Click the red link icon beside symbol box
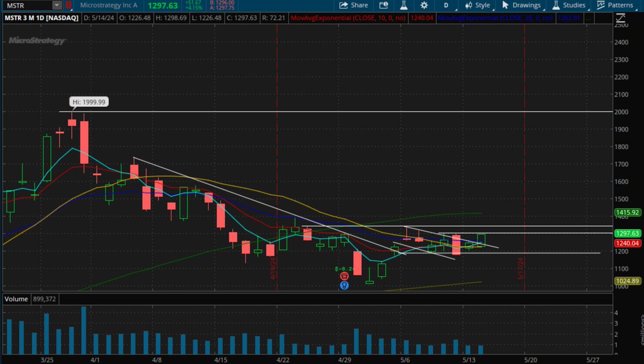 click(69, 5)
